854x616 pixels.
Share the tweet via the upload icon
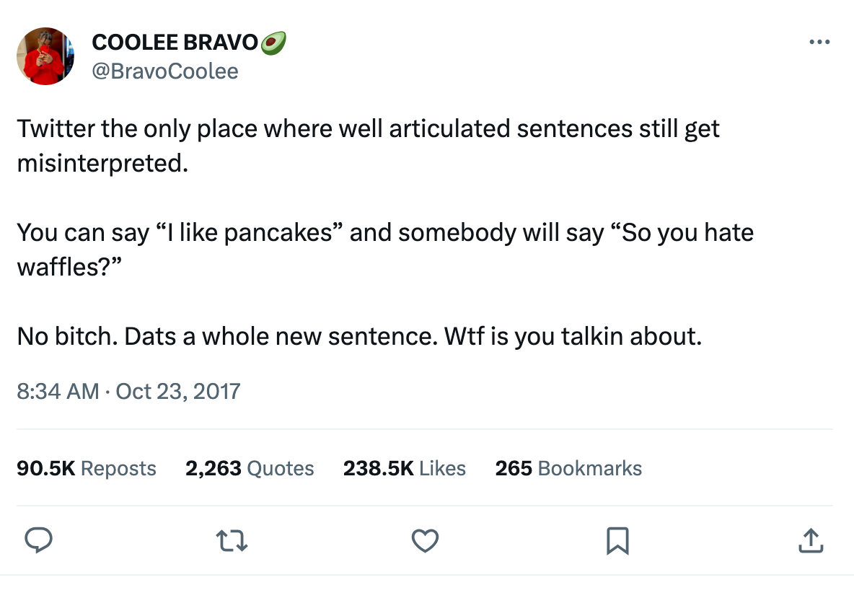[x=811, y=540]
